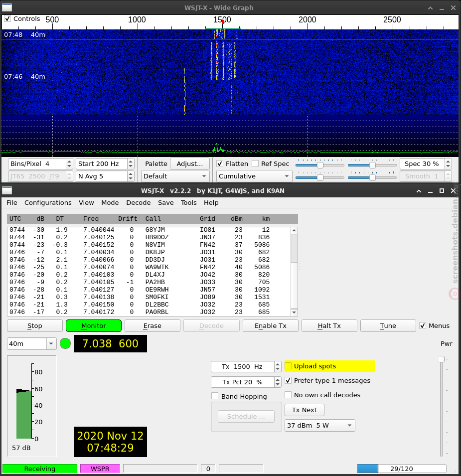Click the Wide Graph window menu icon

coord(7,7)
